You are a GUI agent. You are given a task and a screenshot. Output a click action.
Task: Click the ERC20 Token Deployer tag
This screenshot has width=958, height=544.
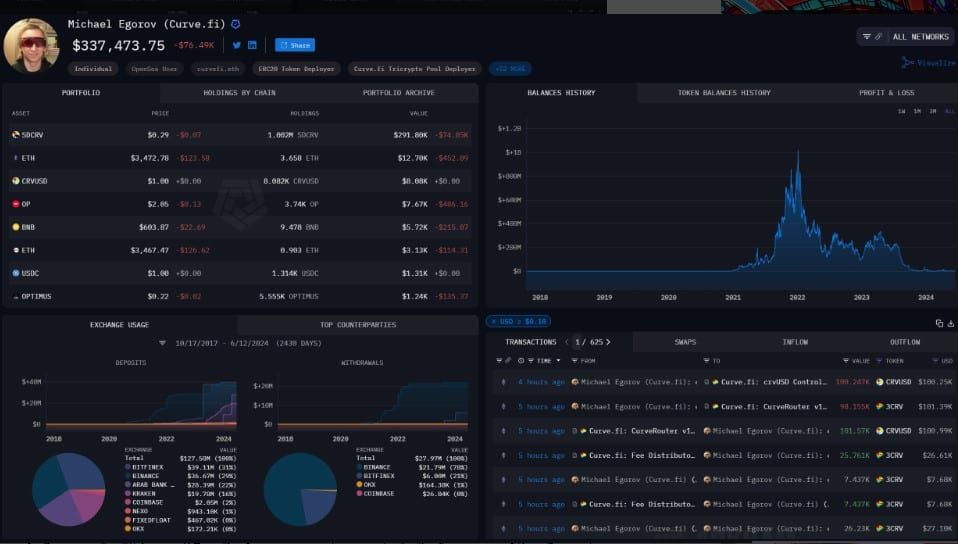(296, 68)
